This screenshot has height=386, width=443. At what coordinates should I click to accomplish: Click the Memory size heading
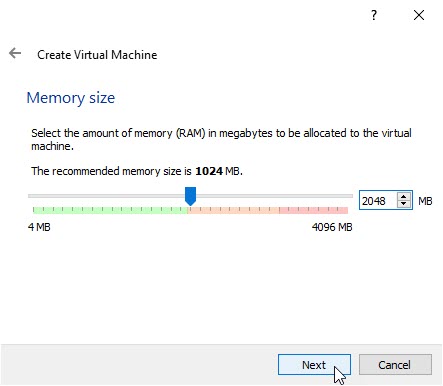click(x=71, y=98)
